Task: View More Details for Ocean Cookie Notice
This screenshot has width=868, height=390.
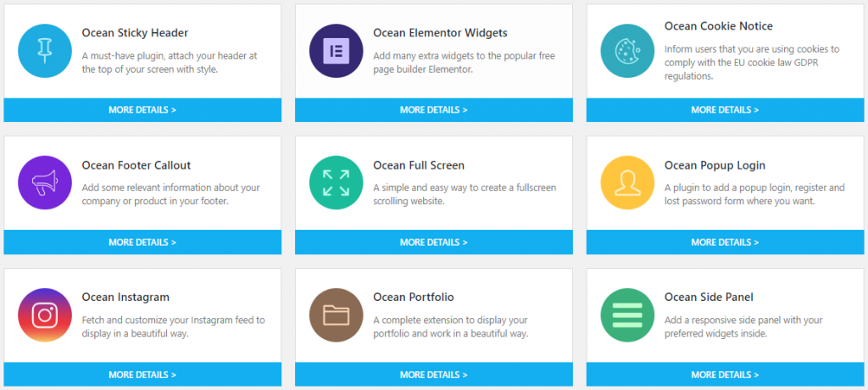Action: click(x=726, y=109)
